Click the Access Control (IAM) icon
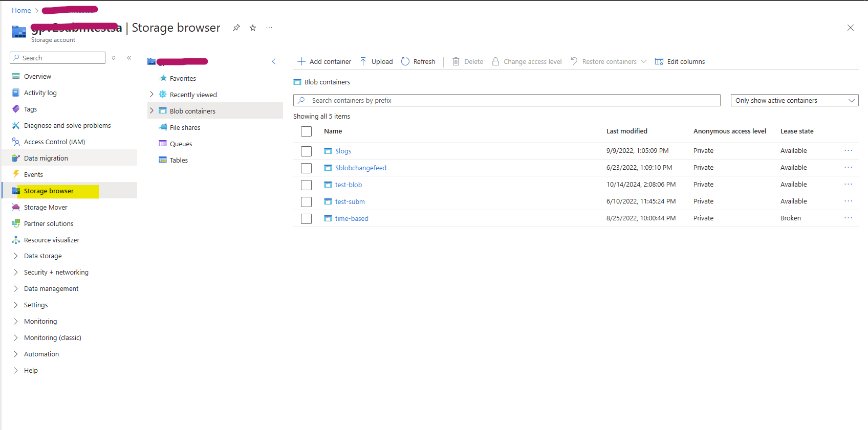 click(16, 142)
